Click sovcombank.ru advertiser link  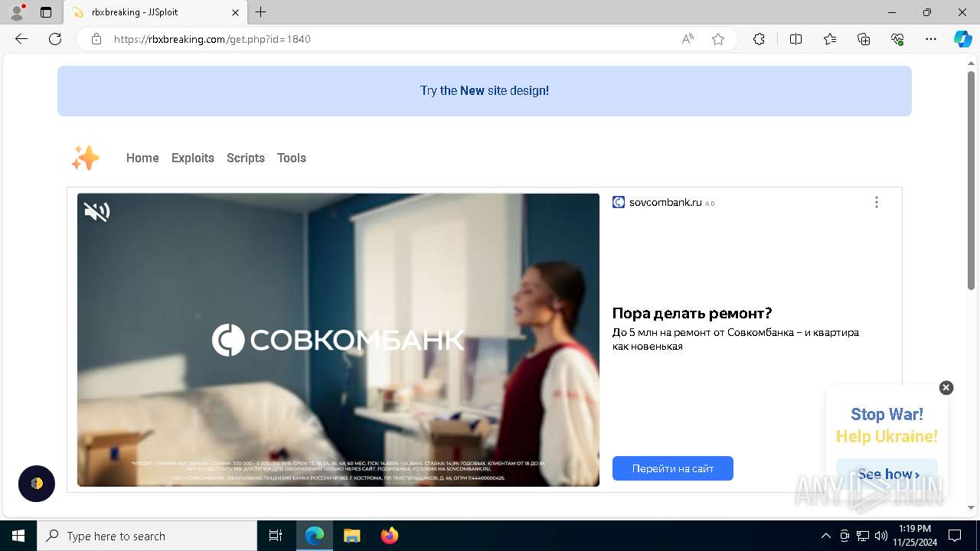(665, 203)
